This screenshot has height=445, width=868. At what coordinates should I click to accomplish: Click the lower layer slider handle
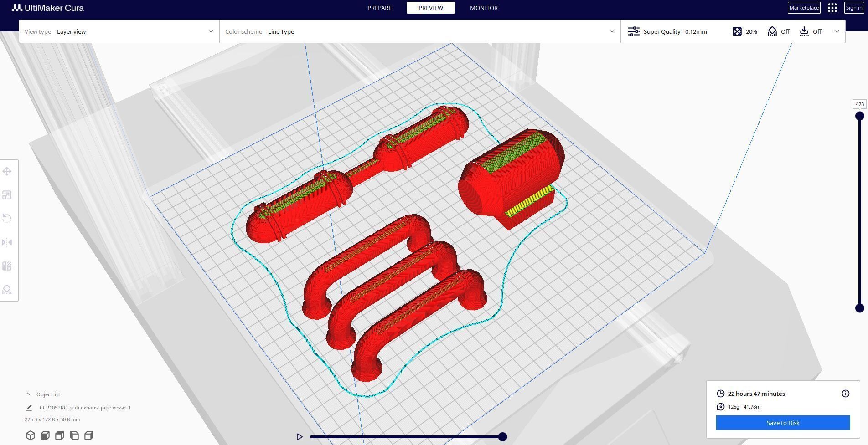click(x=860, y=308)
